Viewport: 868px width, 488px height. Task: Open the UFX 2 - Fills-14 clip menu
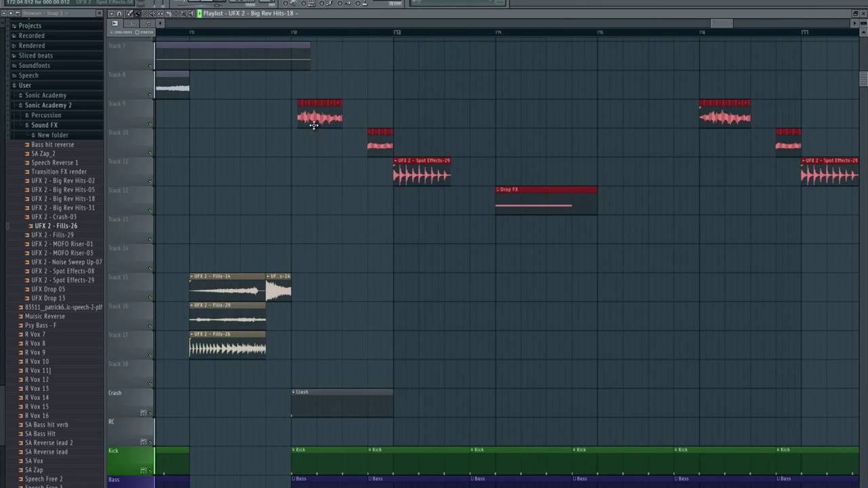click(192, 277)
